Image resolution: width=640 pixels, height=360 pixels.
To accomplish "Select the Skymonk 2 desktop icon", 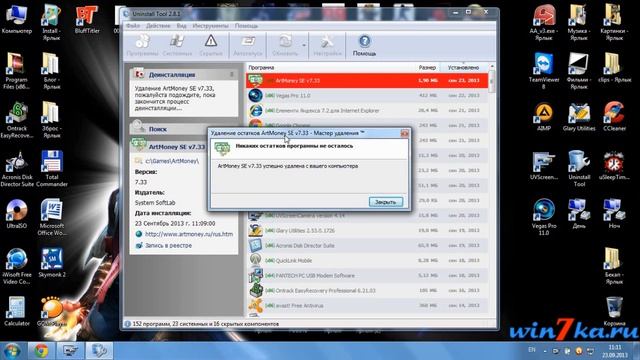I will coord(52,263).
